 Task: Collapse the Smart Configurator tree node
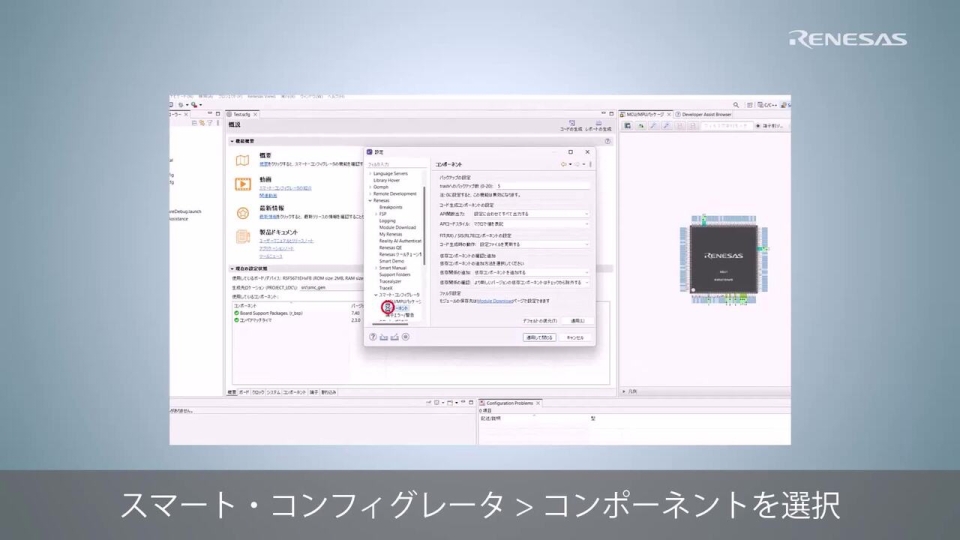click(x=376, y=295)
